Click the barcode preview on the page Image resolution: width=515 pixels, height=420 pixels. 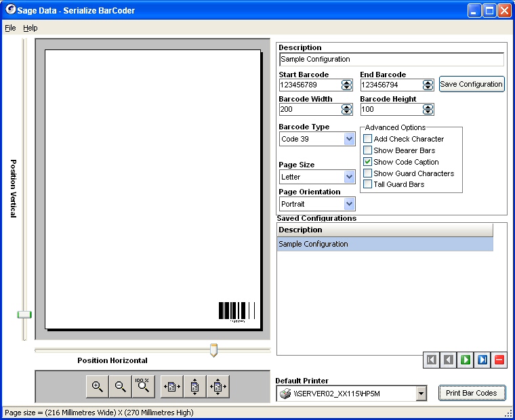click(x=236, y=312)
